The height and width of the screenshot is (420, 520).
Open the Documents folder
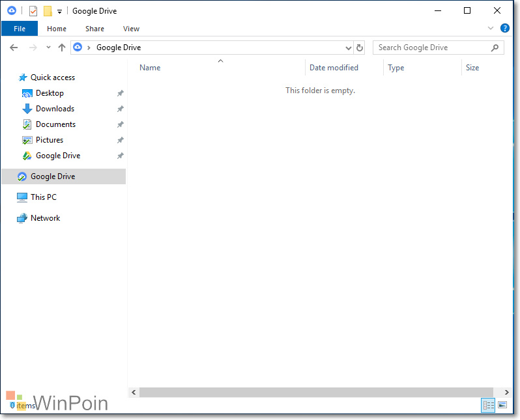click(x=56, y=124)
